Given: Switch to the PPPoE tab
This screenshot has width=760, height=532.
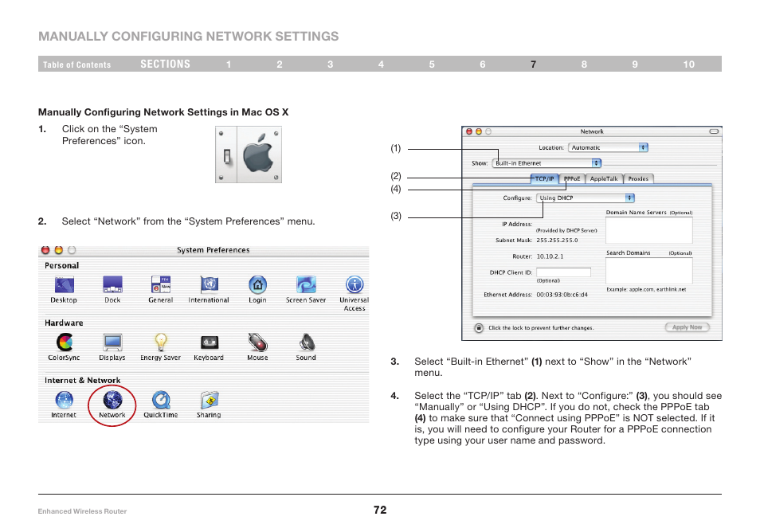Looking at the screenshot, I should tap(572, 178).
